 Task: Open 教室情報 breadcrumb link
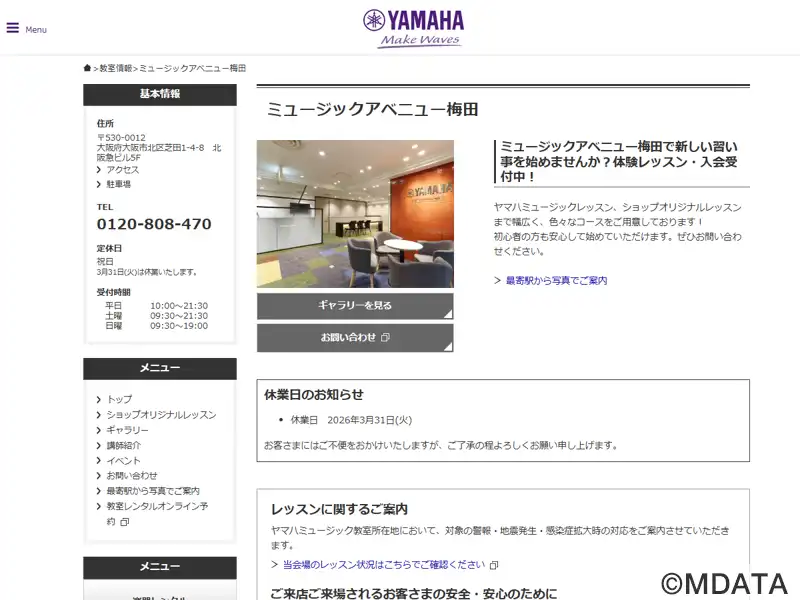pyautogui.click(x=116, y=68)
